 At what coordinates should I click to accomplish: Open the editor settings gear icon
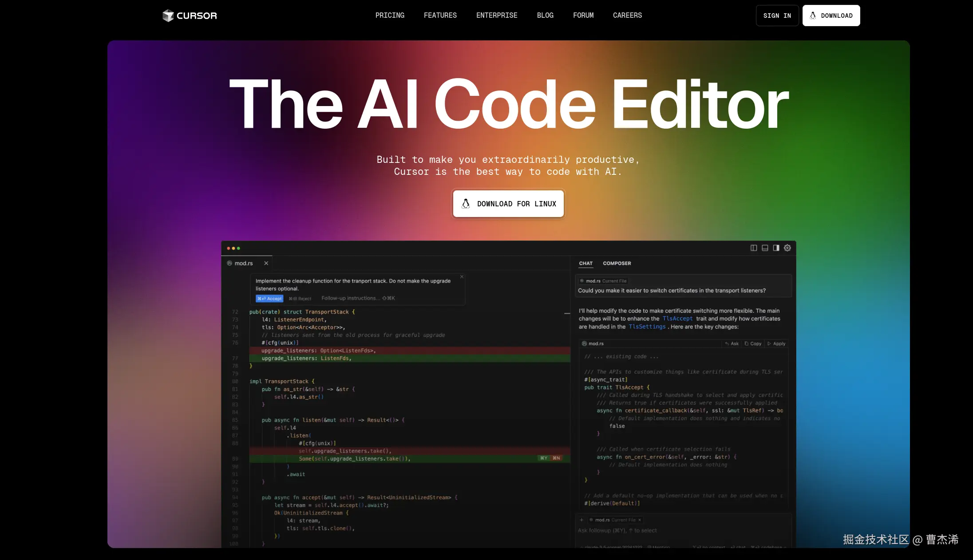click(x=787, y=248)
